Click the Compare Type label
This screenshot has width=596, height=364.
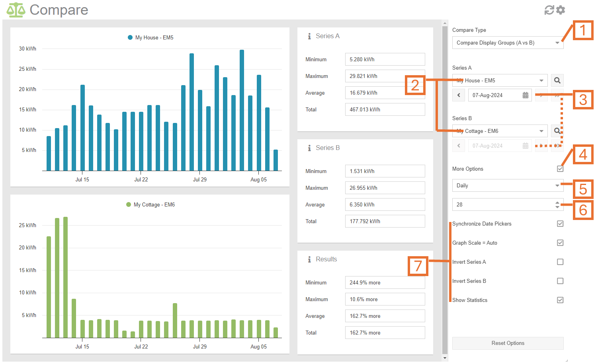point(469,30)
